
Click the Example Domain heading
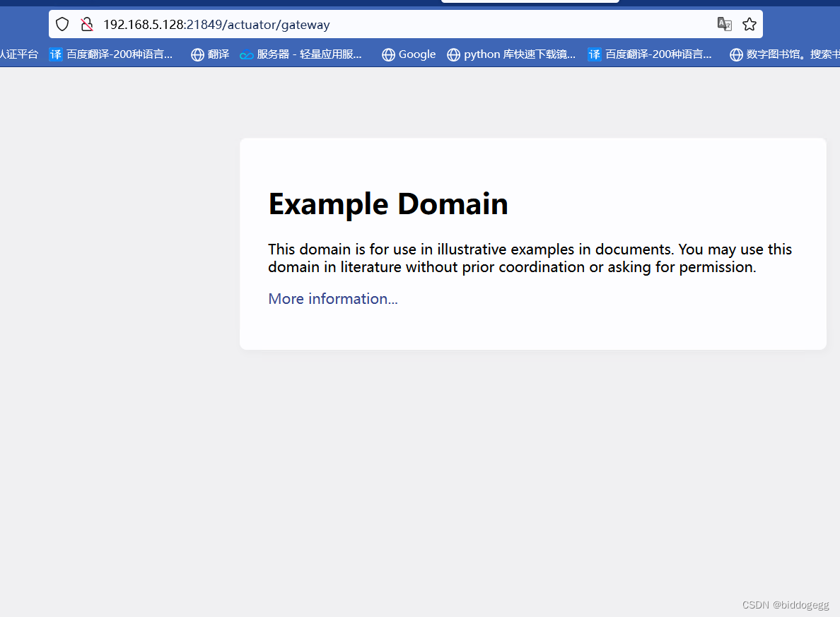388,204
